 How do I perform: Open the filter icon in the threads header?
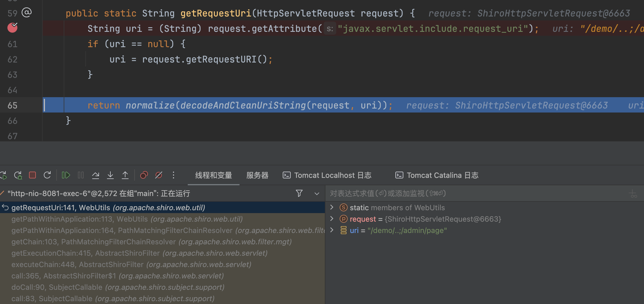coord(299,193)
